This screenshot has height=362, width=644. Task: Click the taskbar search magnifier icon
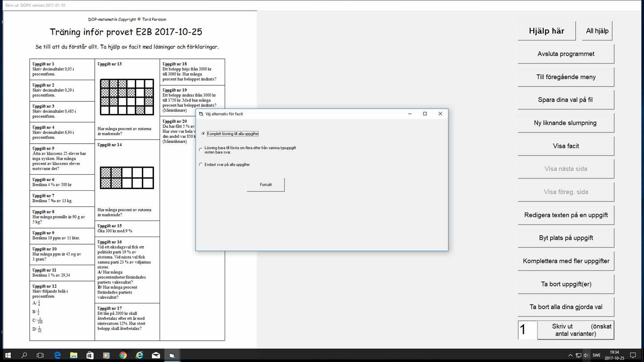[x=24, y=355]
